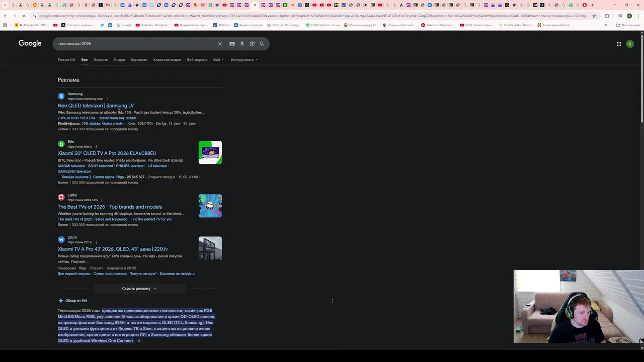The width and height of the screenshot is (644, 362).
Task: Click the Listful favicon in third ad
Action: click(x=61, y=197)
